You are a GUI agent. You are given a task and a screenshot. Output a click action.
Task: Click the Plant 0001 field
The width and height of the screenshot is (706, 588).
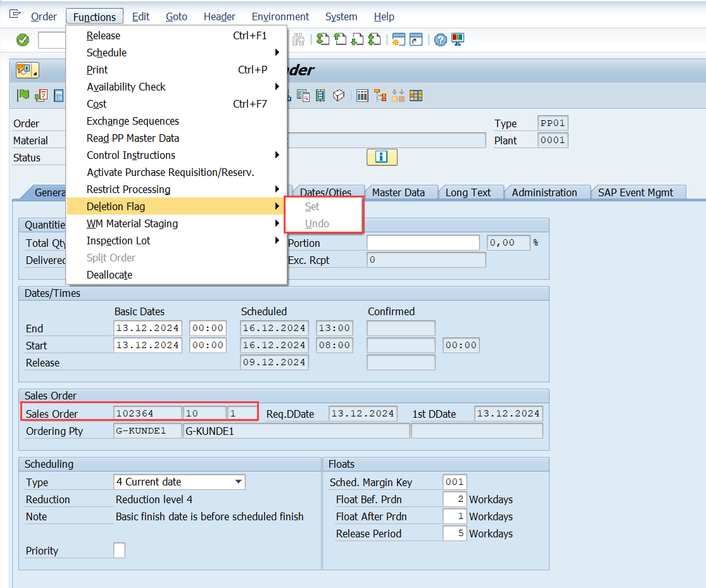pos(553,140)
